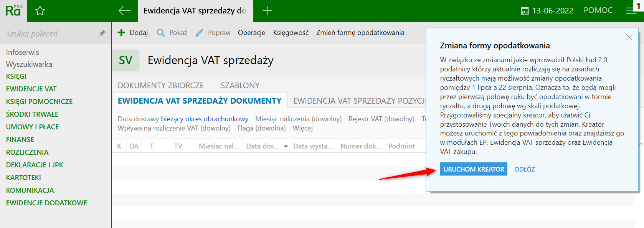
Task: Open Wpływa na rozliczenie VAT filter
Action: coord(174,128)
